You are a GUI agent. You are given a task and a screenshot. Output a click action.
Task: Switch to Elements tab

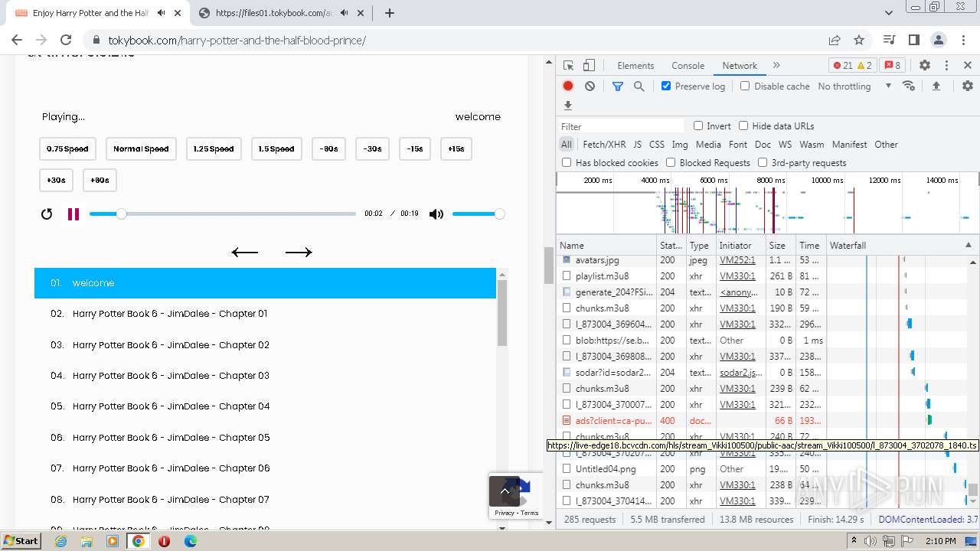tap(635, 66)
